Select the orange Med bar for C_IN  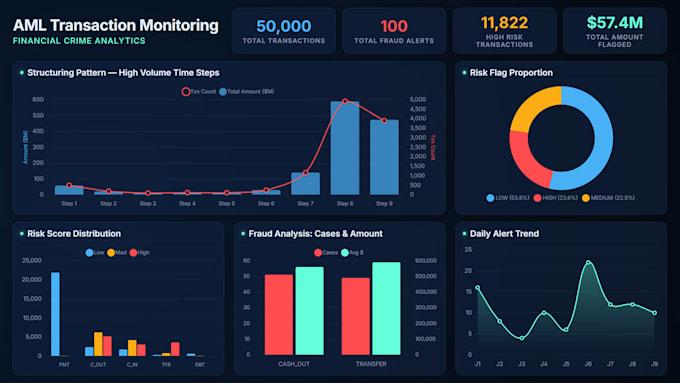coord(132,348)
